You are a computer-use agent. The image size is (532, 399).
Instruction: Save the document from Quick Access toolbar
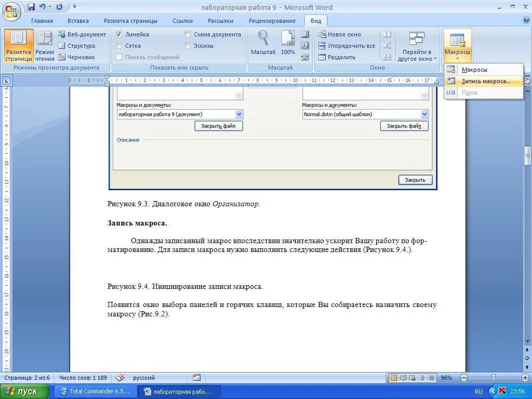(x=31, y=7)
